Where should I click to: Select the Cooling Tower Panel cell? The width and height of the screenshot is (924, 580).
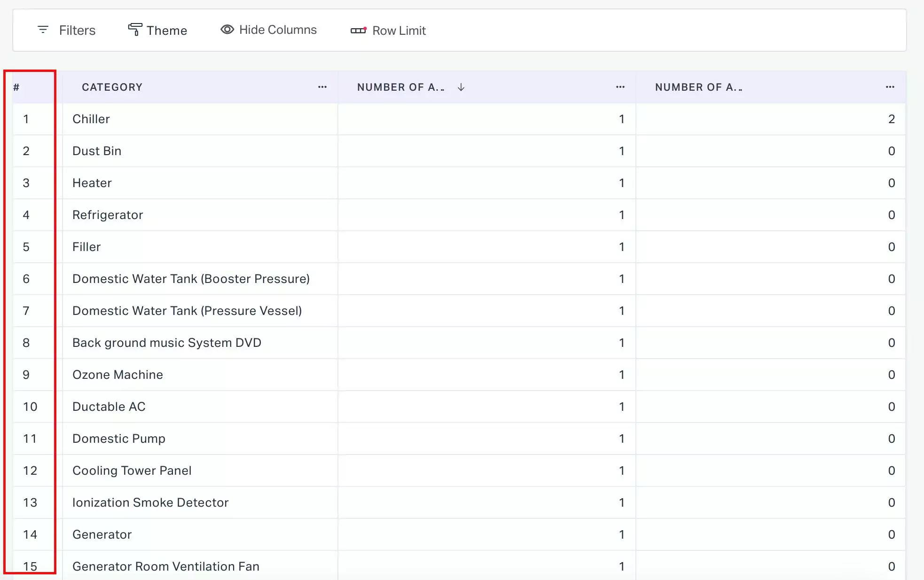point(132,470)
